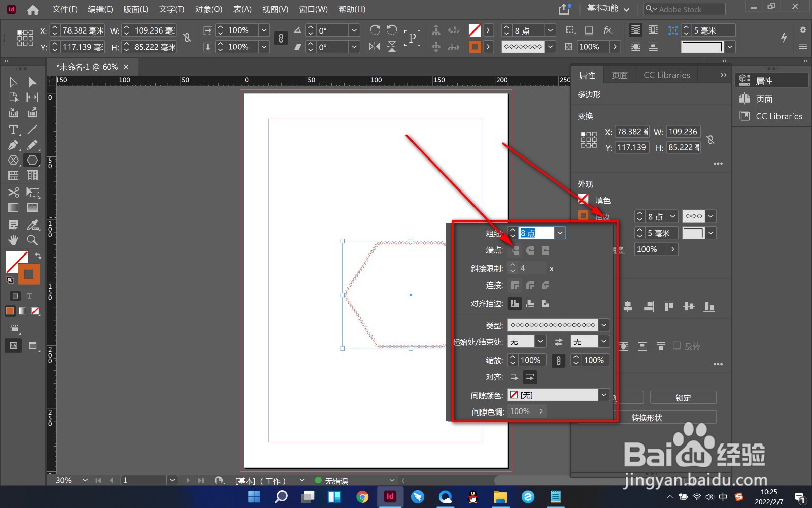Choose the round join option for 连接
Viewport: 812px width, 508px height.
pos(530,285)
